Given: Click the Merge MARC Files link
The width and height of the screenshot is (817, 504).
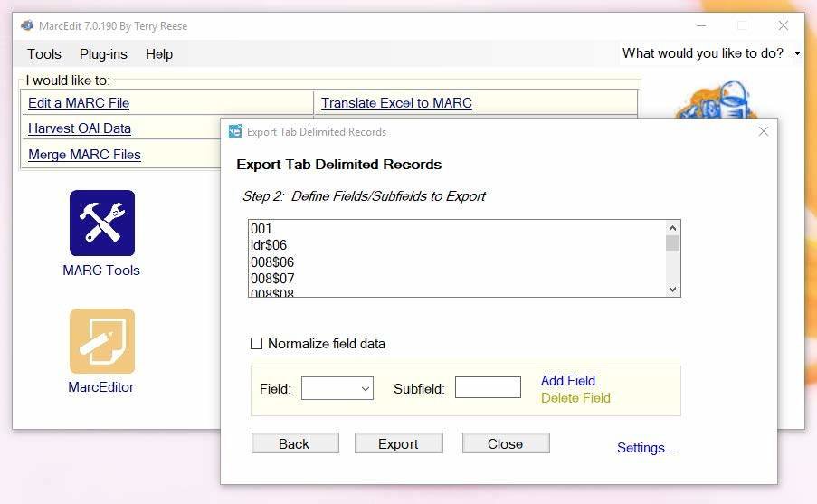Looking at the screenshot, I should [x=84, y=155].
